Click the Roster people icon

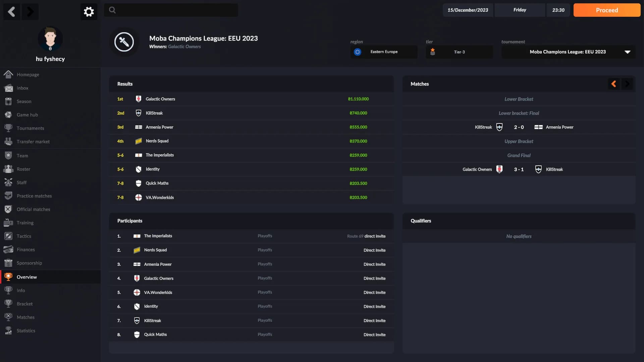(8, 169)
